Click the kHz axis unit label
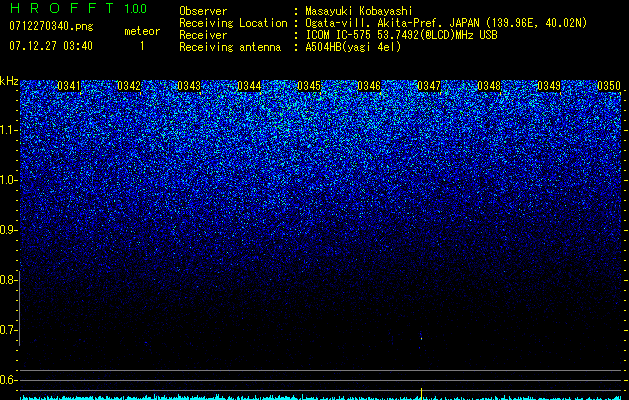This screenshot has width=629, height=400. (9, 81)
